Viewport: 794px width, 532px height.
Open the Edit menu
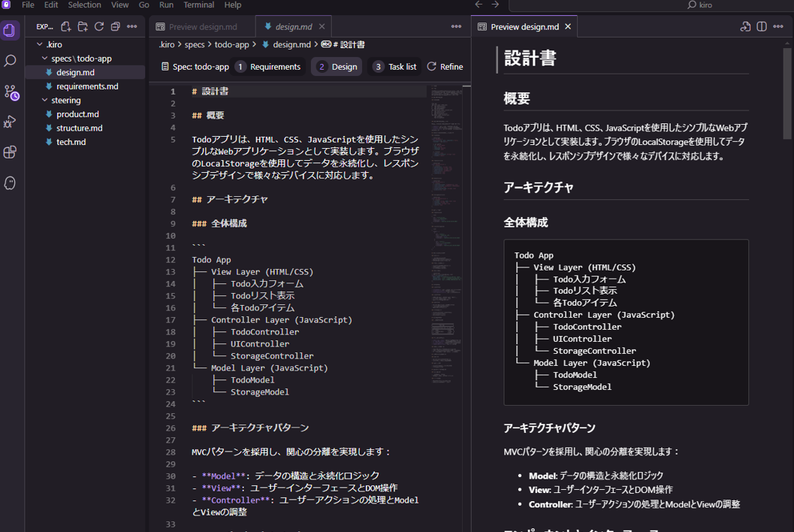(x=51, y=5)
